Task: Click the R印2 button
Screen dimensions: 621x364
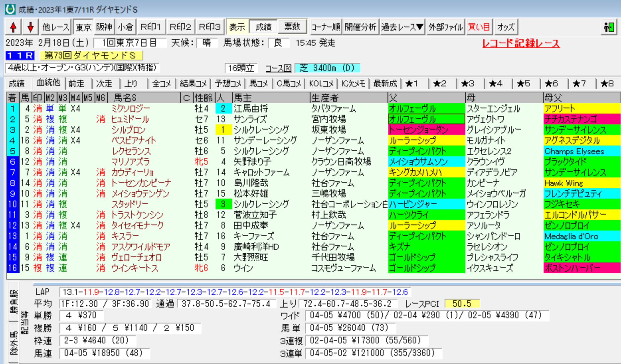Action: click(x=180, y=27)
